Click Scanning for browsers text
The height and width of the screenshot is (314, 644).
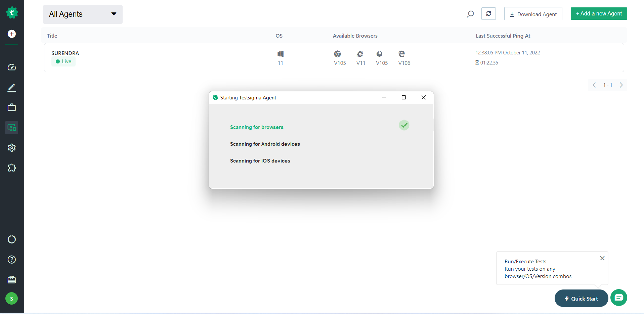pyautogui.click(x=257, y=127)
